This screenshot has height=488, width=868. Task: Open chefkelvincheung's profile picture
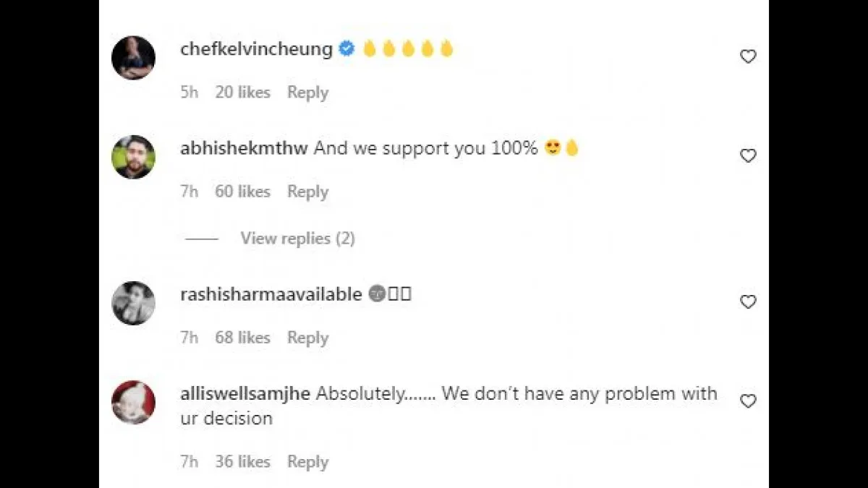pyautogui.click(x=133, y=58)
